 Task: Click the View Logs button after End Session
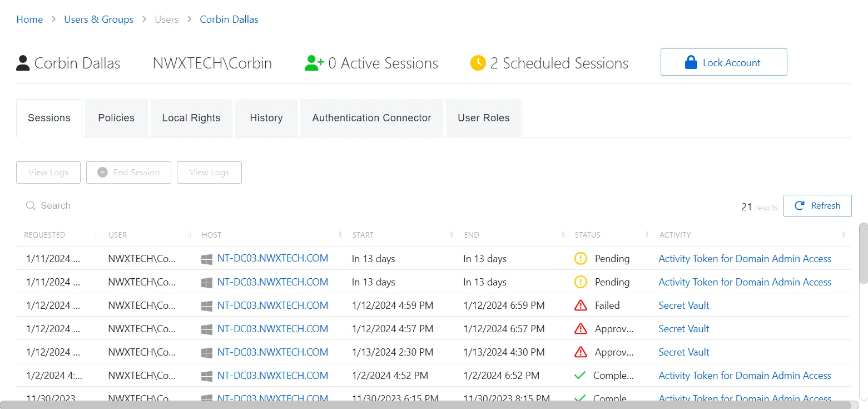209,173
